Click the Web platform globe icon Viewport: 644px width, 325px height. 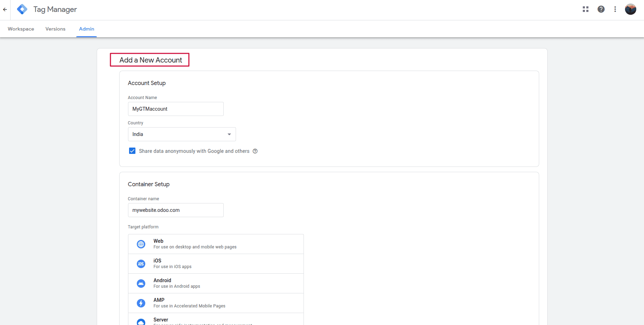click(x=141, y=244)
